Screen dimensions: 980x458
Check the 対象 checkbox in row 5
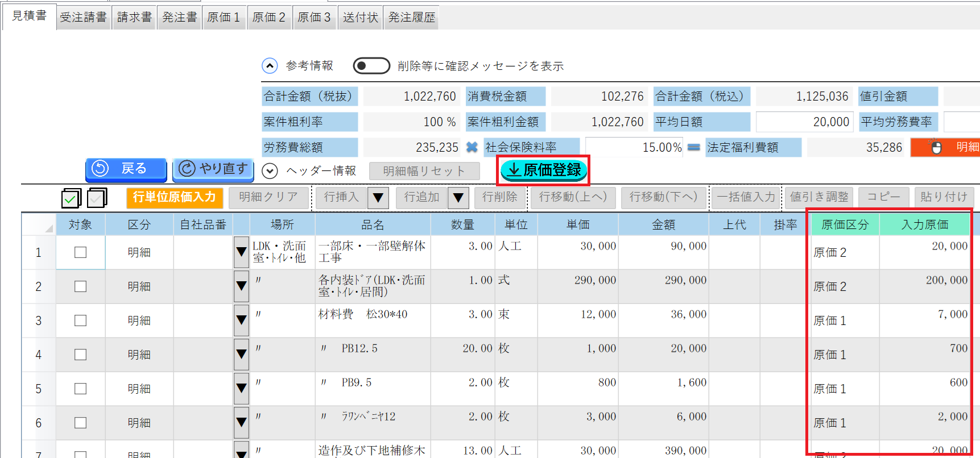pos(81,389)
